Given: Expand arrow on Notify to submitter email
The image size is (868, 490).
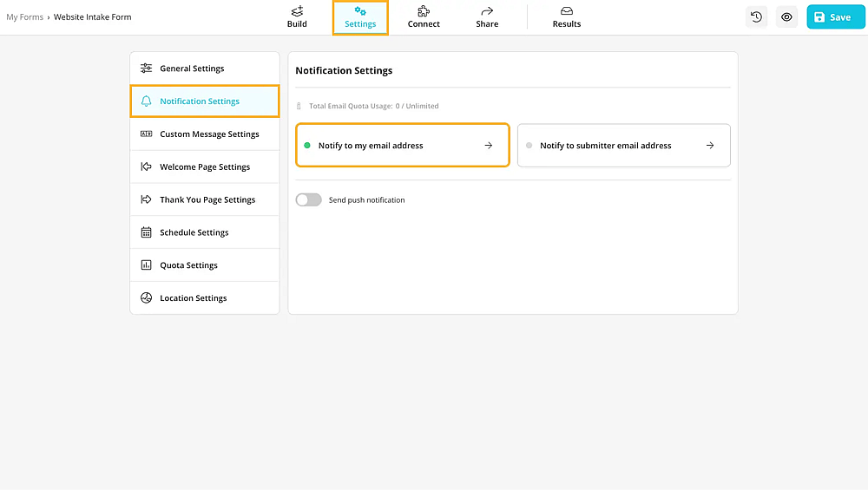Looking at the screenshot, I should click(x=710, y=146).
